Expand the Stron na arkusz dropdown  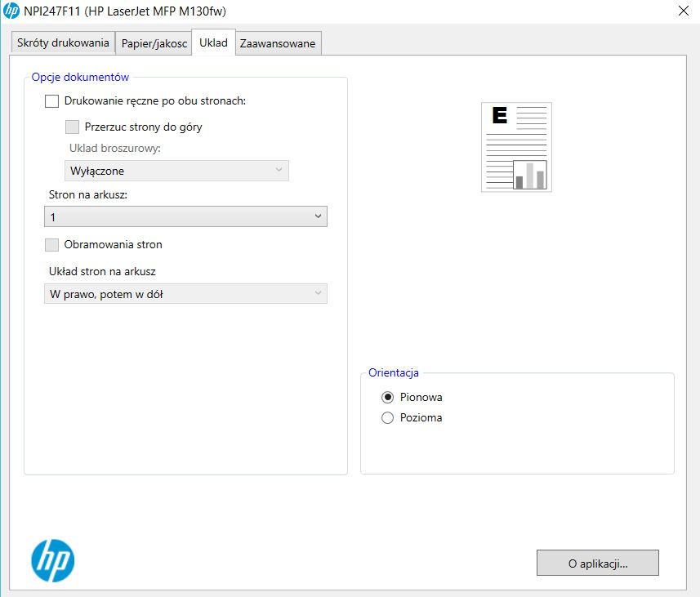pos(185,216)
